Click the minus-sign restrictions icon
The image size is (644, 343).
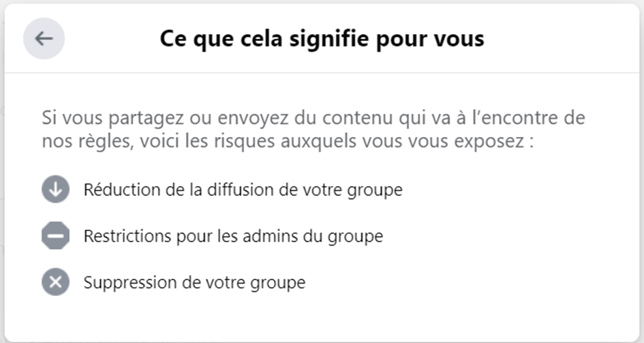[x=55, y=236]
